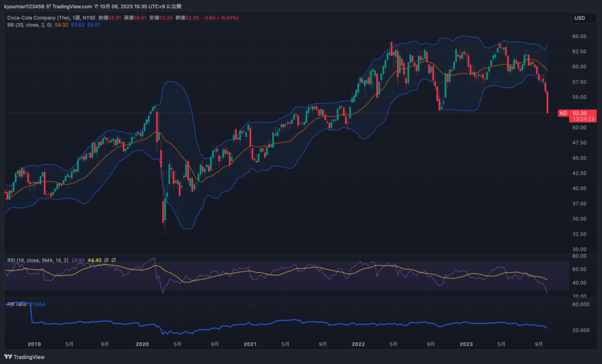Click the 42.50 price axis label

pyautogui.click(x=579, y=173)
